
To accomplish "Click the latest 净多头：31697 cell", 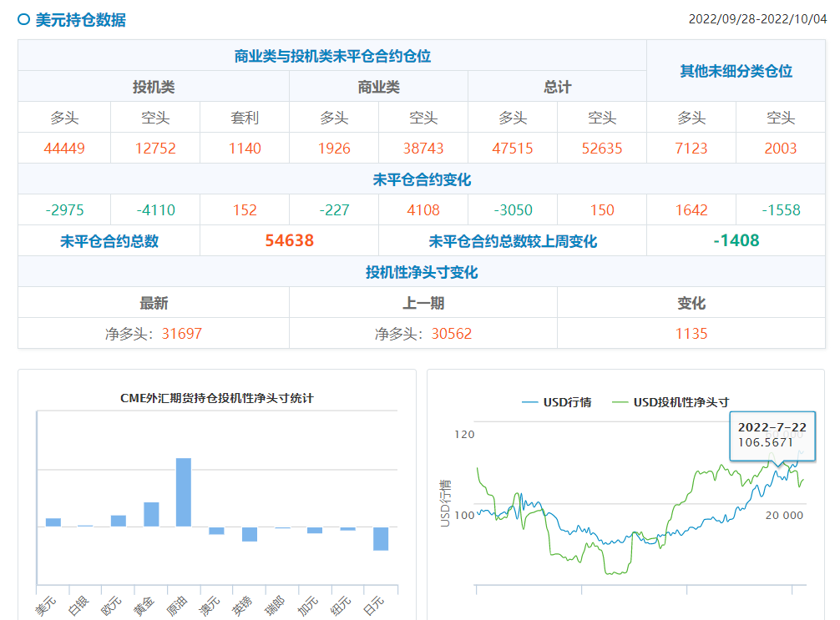I will click(x=154, y=334).
